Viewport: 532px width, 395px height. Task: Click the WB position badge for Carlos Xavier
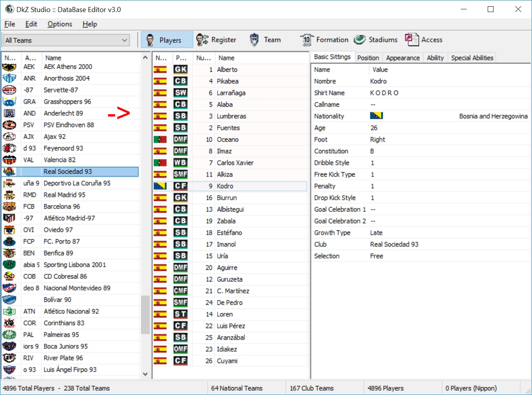click(x=180, y=163)
